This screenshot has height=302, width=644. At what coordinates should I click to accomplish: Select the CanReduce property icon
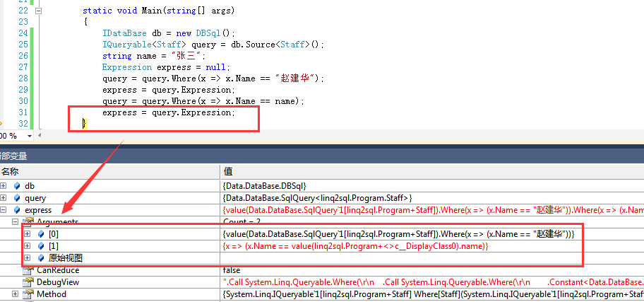click(28, 270)
